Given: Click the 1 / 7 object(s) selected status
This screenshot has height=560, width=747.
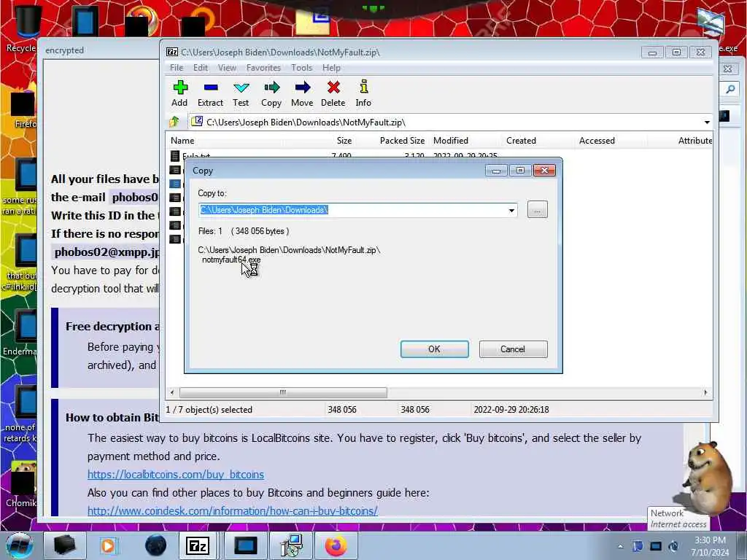Looking at the screenshot, I should pos(209,410).
